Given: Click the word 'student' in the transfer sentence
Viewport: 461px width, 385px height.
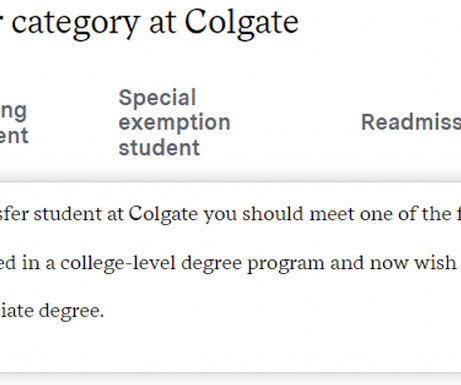Looking at the screenshot, I should [x=68, y=214].
